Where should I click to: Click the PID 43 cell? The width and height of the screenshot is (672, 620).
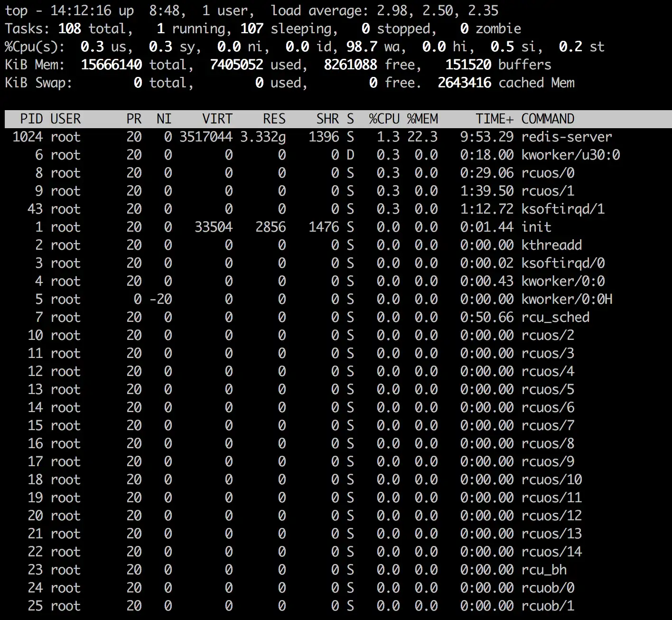35,209
